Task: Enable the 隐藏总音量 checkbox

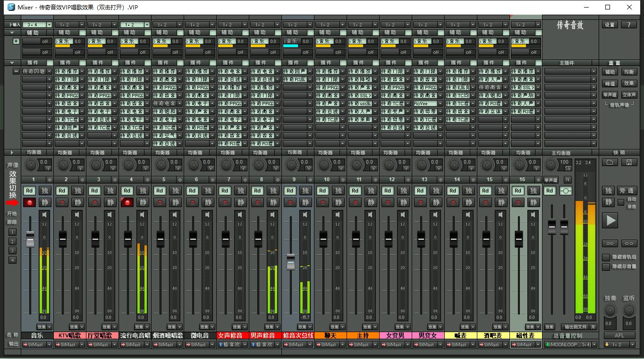Action: [x=606, y=267]
